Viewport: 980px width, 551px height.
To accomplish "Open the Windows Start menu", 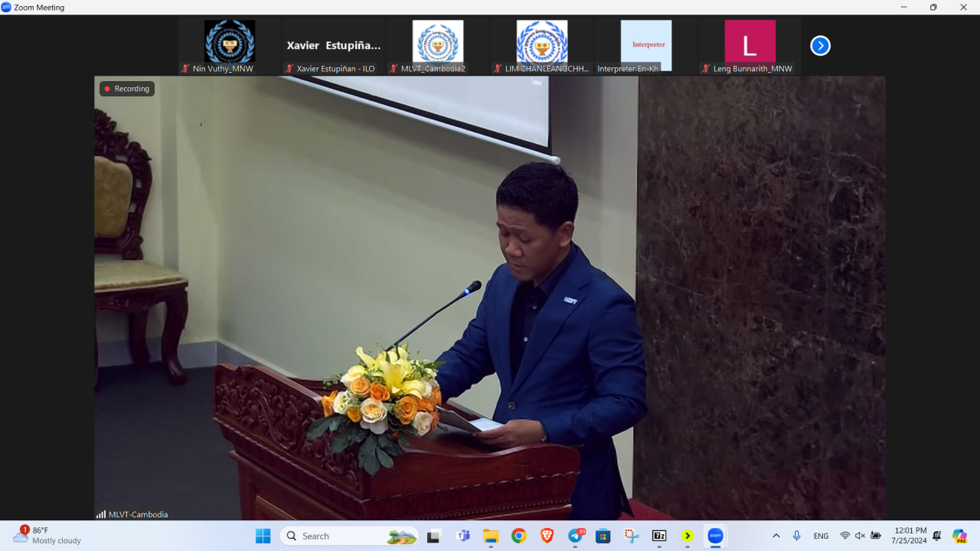I will 263,536.
